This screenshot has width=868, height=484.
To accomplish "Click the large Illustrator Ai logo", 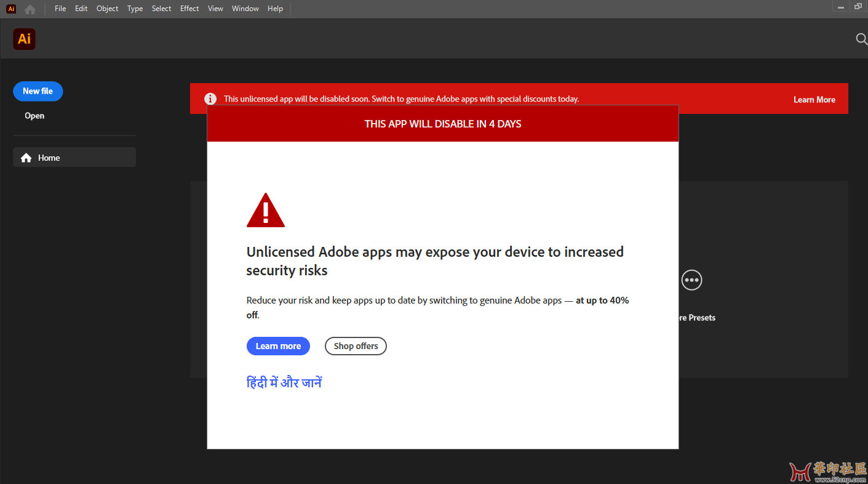I will [24, 39].
